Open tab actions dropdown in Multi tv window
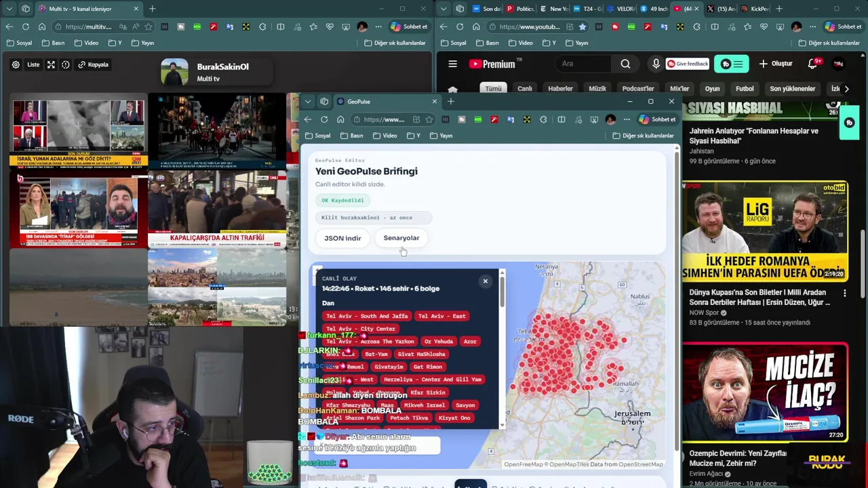This screenshot has height=488, width=868. click(9, 9)
